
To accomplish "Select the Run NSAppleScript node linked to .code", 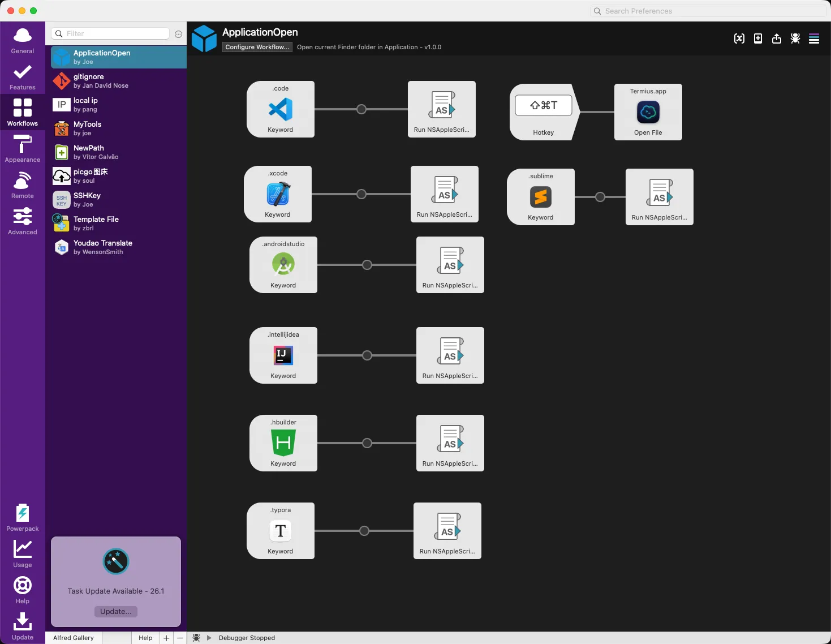I will [x=442, y=109].
